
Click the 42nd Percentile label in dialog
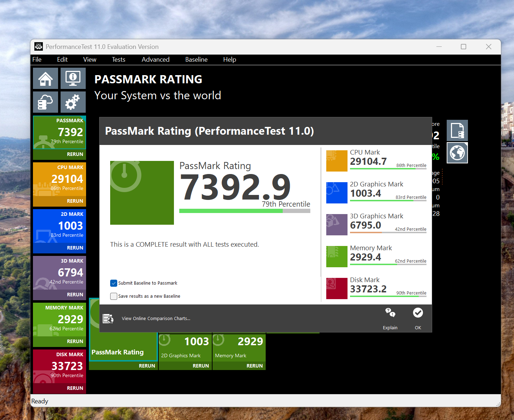point(411,229)
